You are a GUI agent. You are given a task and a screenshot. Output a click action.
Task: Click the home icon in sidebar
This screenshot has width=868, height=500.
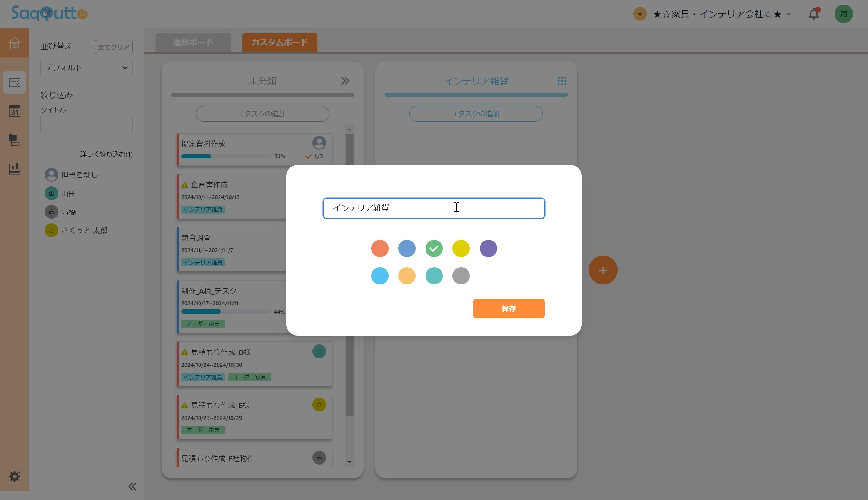(14, 43)
